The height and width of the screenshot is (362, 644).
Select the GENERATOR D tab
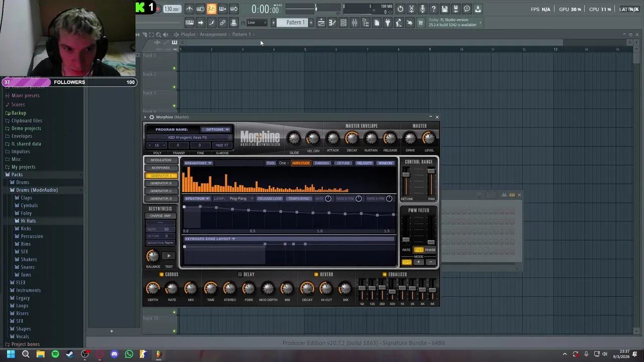(161, 199)
